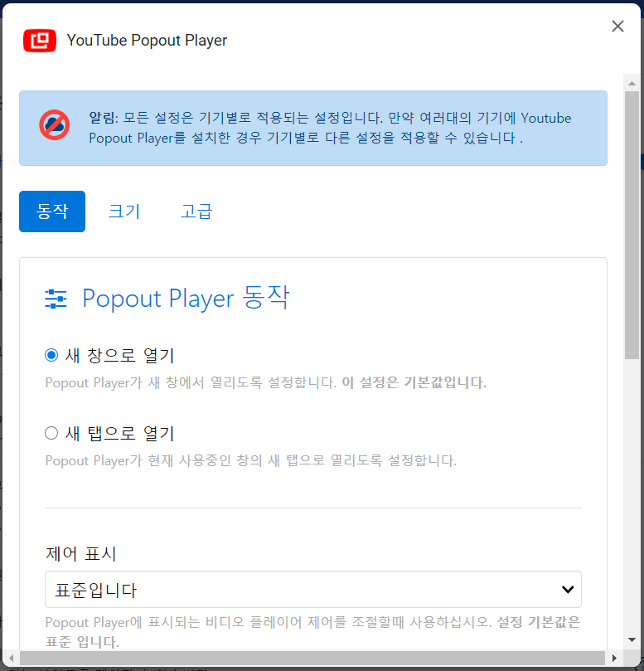Click the vertical scrollbar thumb
This screenshot has height=671, width=644.
[x=632, y=225]
